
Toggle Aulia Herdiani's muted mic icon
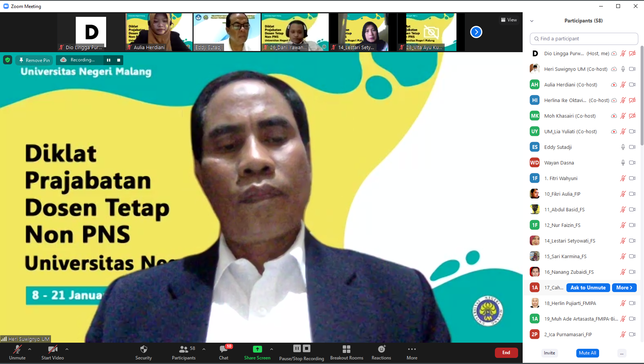point(623,85)
